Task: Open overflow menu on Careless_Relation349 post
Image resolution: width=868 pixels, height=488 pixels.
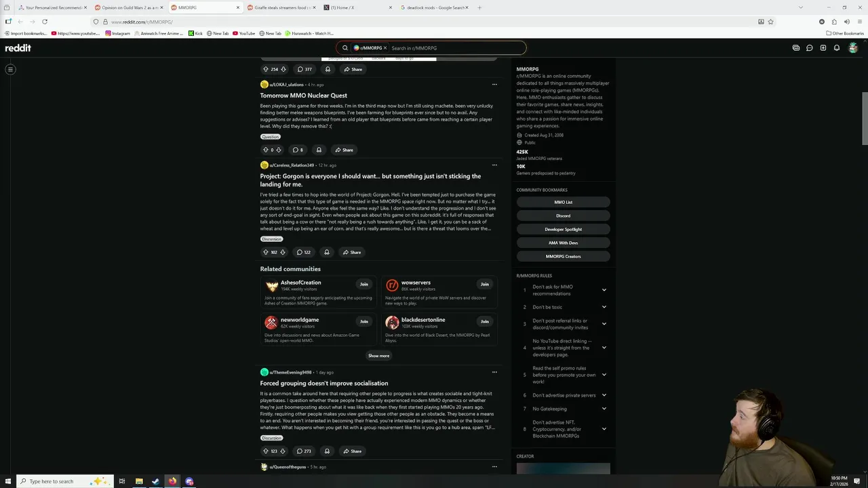Action: coord(494,165)
